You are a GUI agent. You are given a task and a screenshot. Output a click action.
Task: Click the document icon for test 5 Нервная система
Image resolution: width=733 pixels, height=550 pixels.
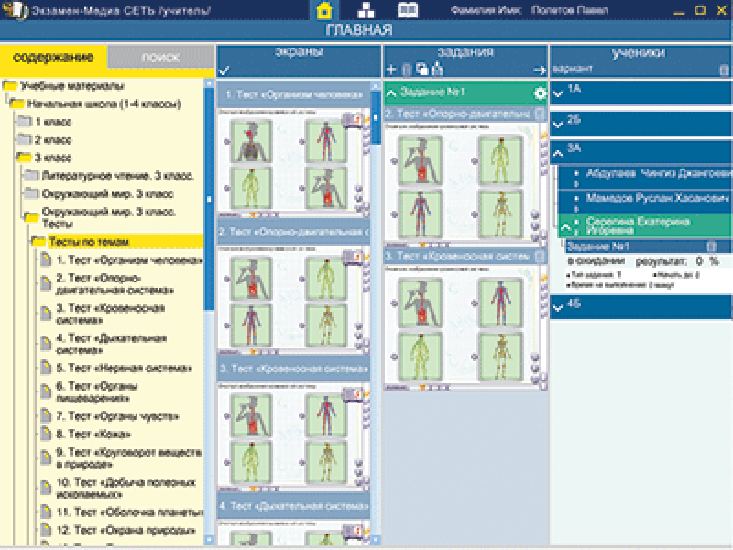coord(45,367)
